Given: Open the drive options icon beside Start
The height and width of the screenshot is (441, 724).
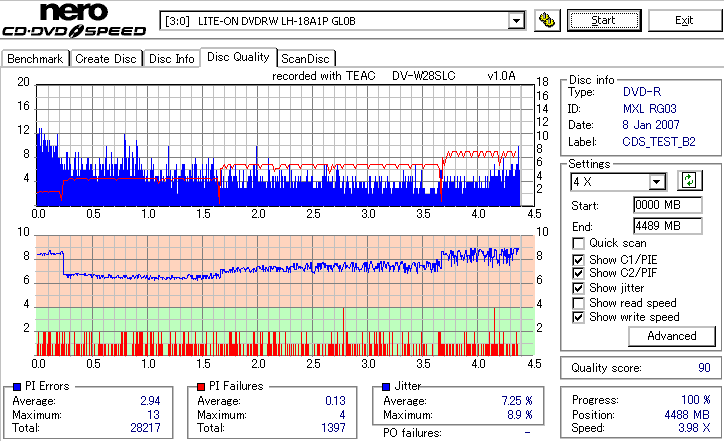Looking at the screenshot, I should (547, 20).
